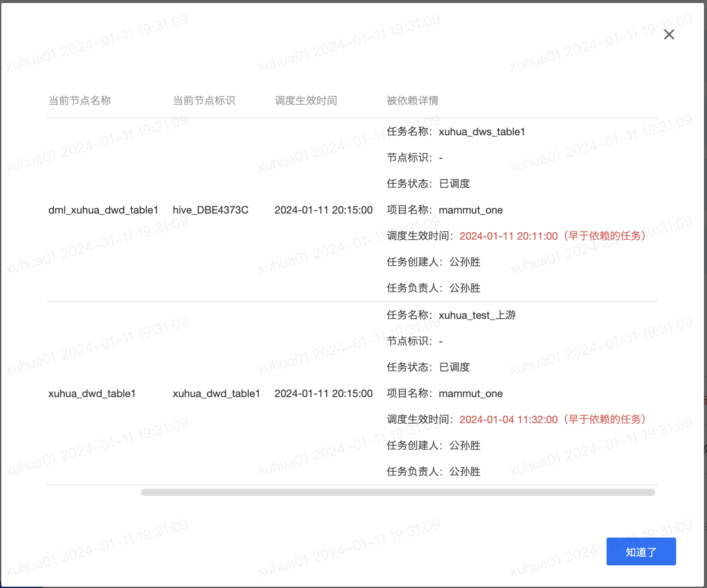
Task: Select the 被依赖详情 column header
Action: click(x=413, y=100)
